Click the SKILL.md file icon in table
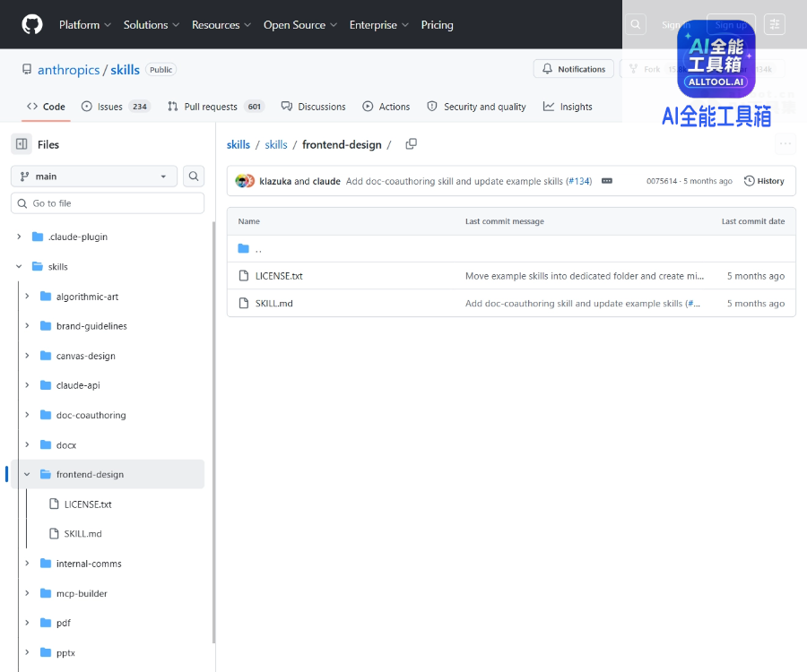Image resolution: width=807 pixels, height=672 pixels. pos(244,304)
